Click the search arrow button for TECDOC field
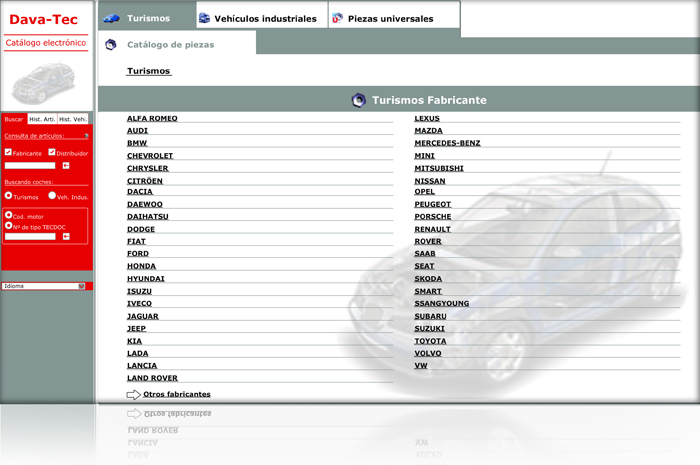The image size is (700, 465). tap(66, 237)
